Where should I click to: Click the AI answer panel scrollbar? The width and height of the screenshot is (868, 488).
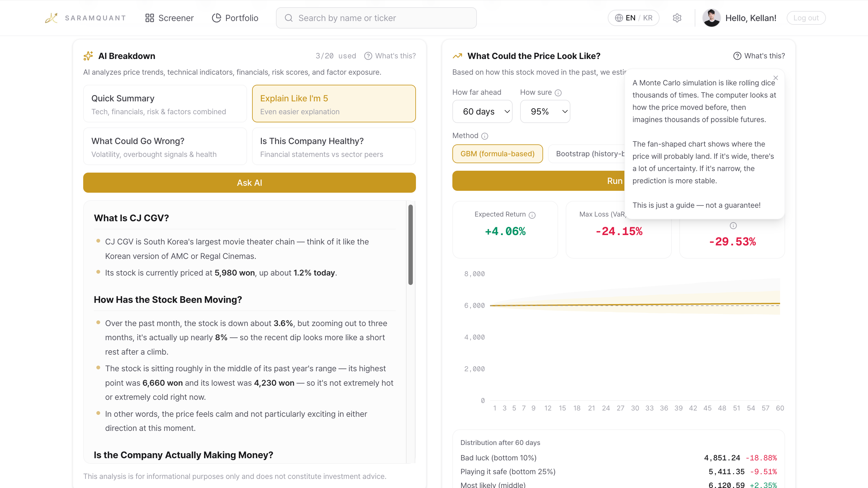coord(410,245)
